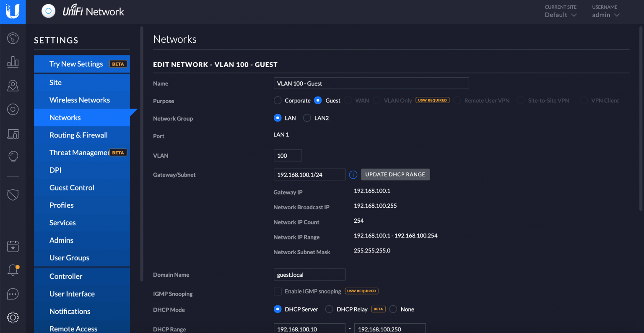View Devices using the circle icon

point(13,109)
